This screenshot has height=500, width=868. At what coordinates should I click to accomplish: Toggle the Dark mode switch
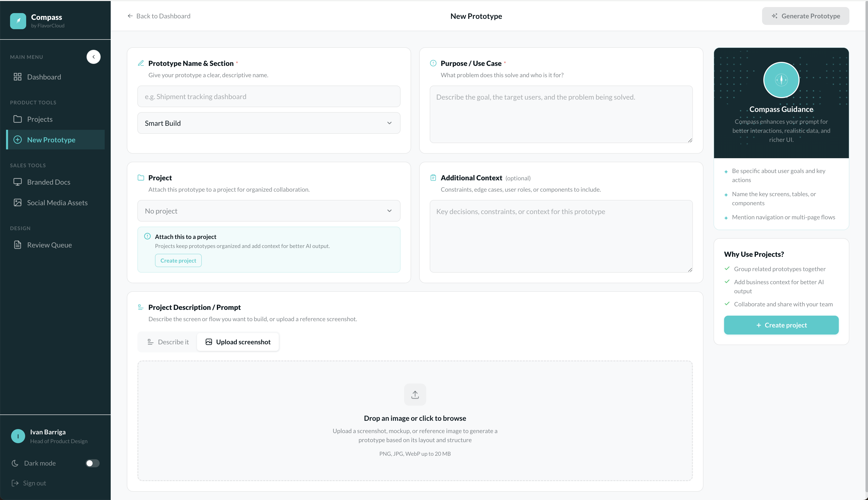pyautogui.click(x=92, y=463)
